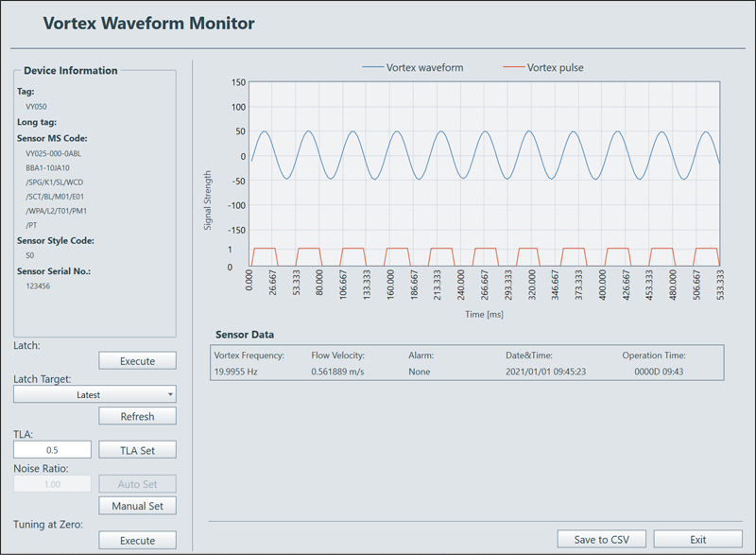Execute the Latch command
The image size is (756, 555).
tap(137, 360)
